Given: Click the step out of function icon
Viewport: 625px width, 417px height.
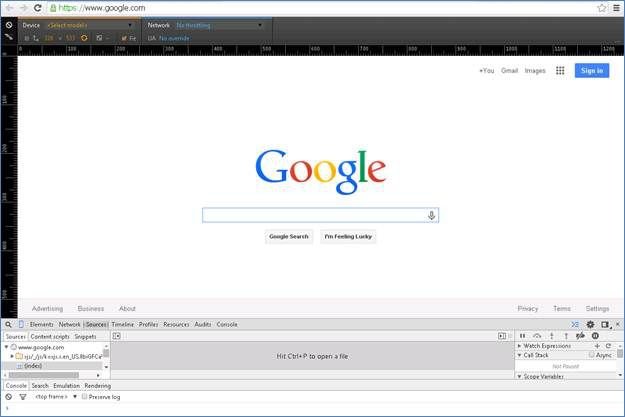Looking at the screenshot, I should pos(566,336).
